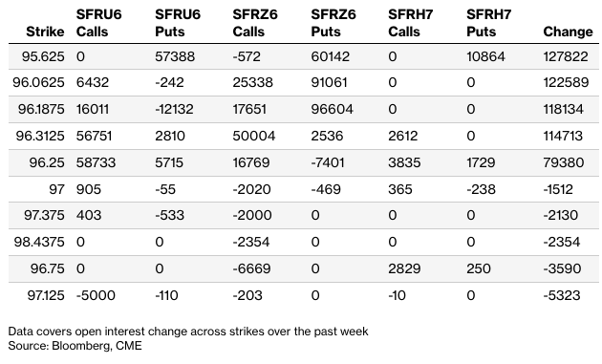The width and height of the screenshot is (602, 364).
Task: Click the 96604 SFRZ6 Puts value
Action: click(333, 109)
